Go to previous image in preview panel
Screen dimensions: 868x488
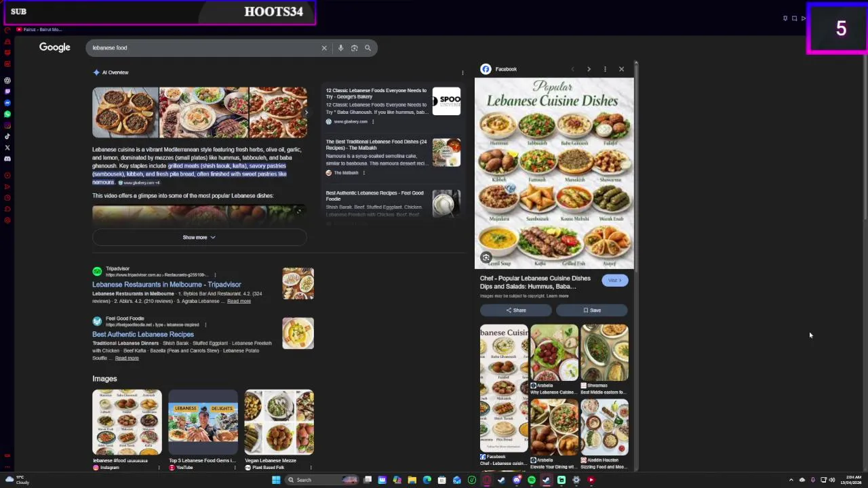[x=572, y=69]
